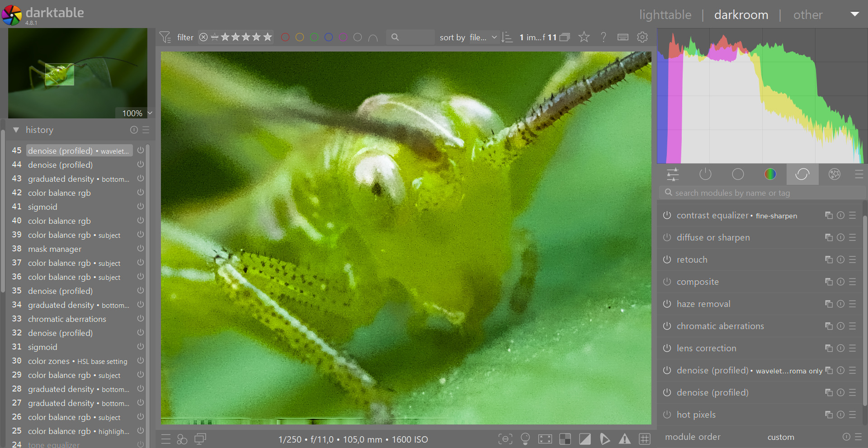Collapse the history panel
Image resolution: width=868 pixels, height=448 pixels.
[16, 130]
